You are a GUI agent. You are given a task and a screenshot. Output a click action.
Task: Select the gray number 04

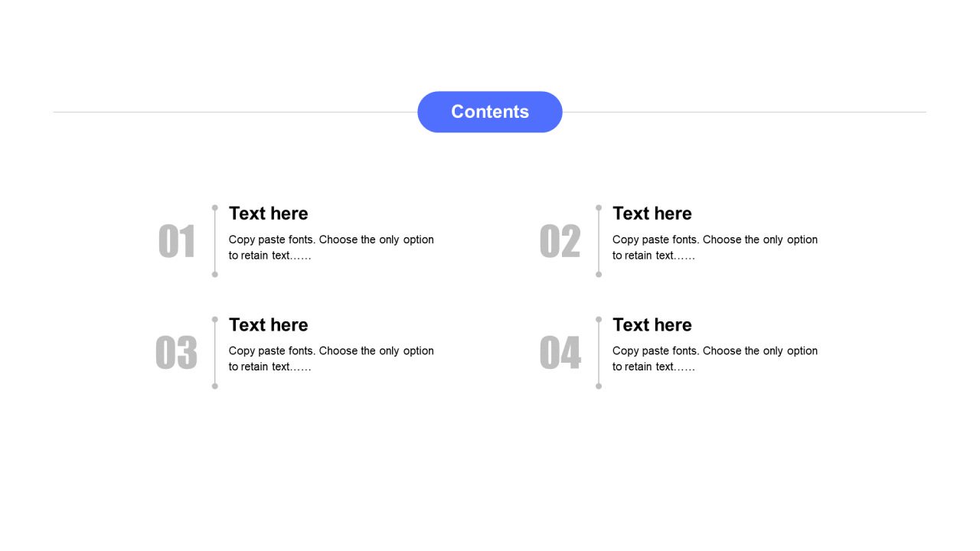tap(560, 353)
